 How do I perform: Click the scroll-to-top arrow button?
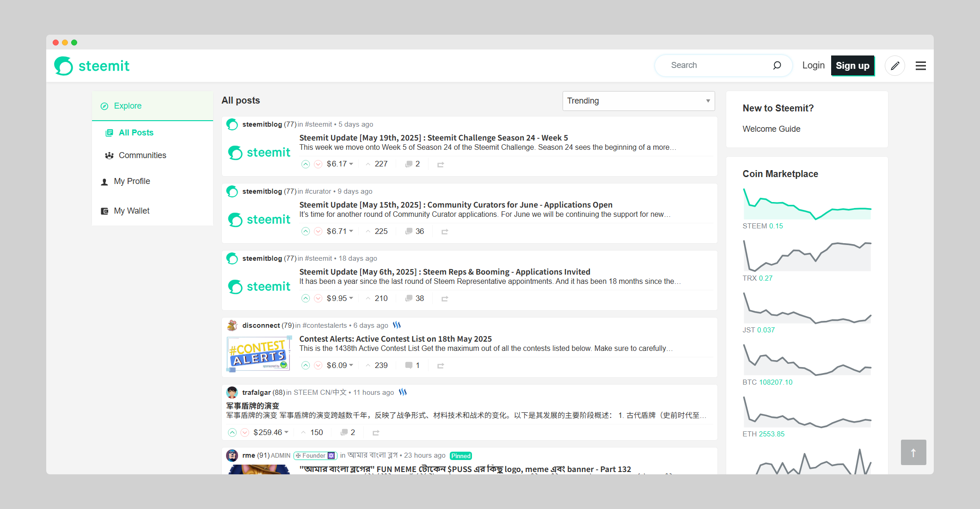(x=913, y=452)
